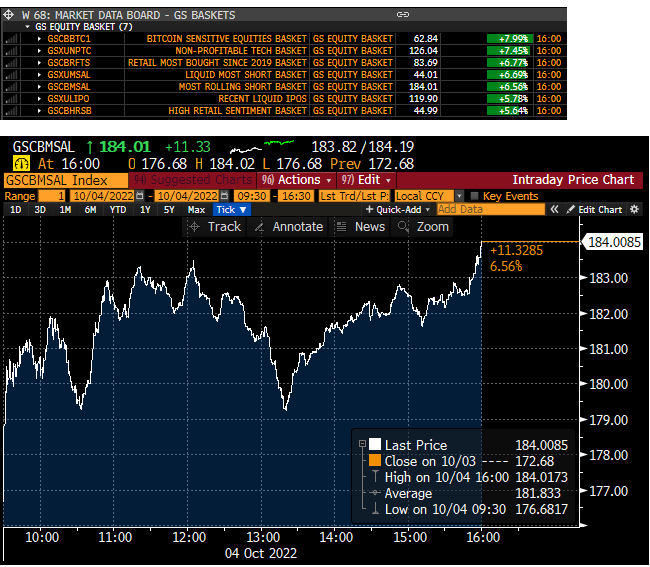Select the GSCBBTC1 ticker
This screenshot has height=567, width=650.
(x=69, y=39)
